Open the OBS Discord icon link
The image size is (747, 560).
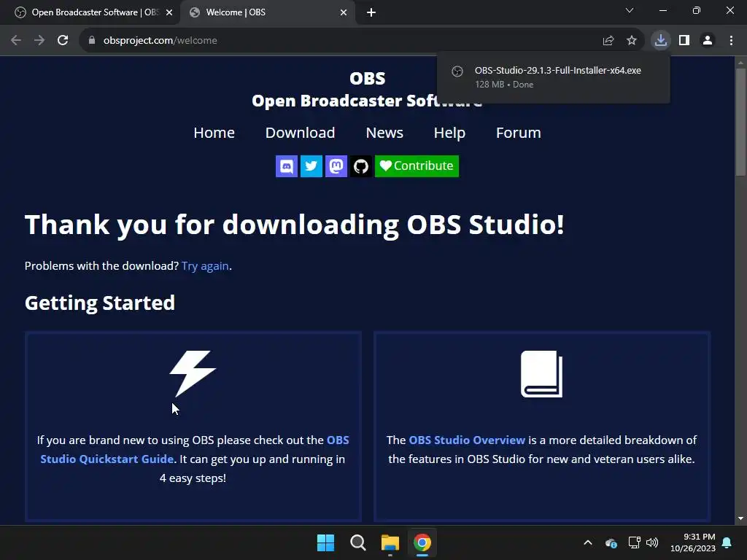click(286, 166)
